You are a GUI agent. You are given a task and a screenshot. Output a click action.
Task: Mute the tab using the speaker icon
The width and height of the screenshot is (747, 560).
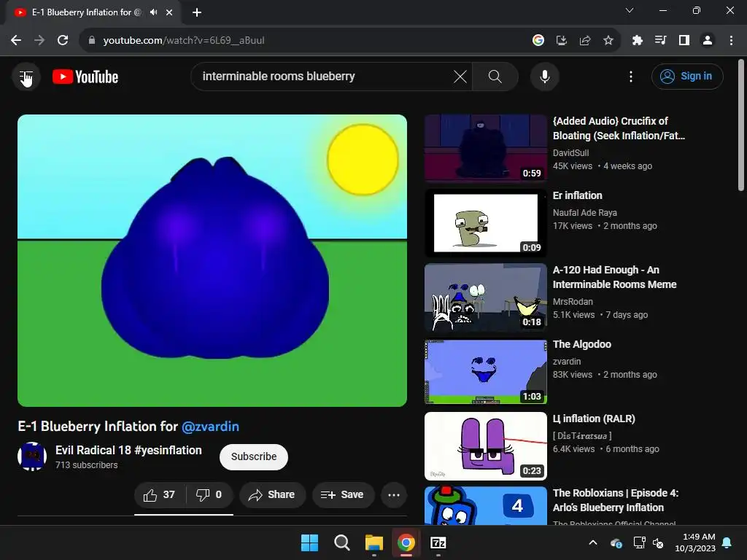click(x=153, y=12)
